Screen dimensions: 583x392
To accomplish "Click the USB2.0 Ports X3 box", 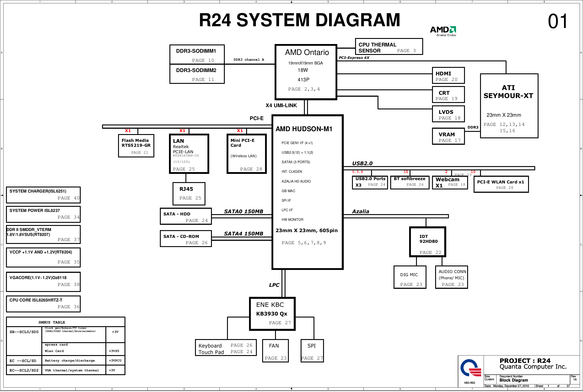I will click(370, 183).
